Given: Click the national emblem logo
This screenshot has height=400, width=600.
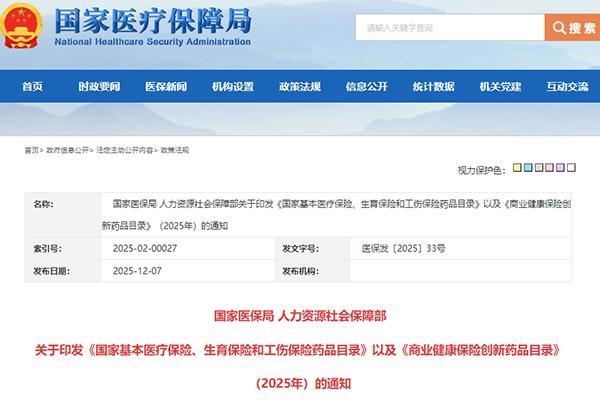Looking at the screenshot, I should click(x=21, y=26).
